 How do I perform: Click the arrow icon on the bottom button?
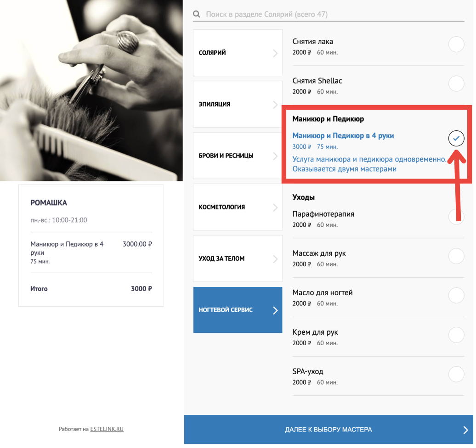[465, 430]
